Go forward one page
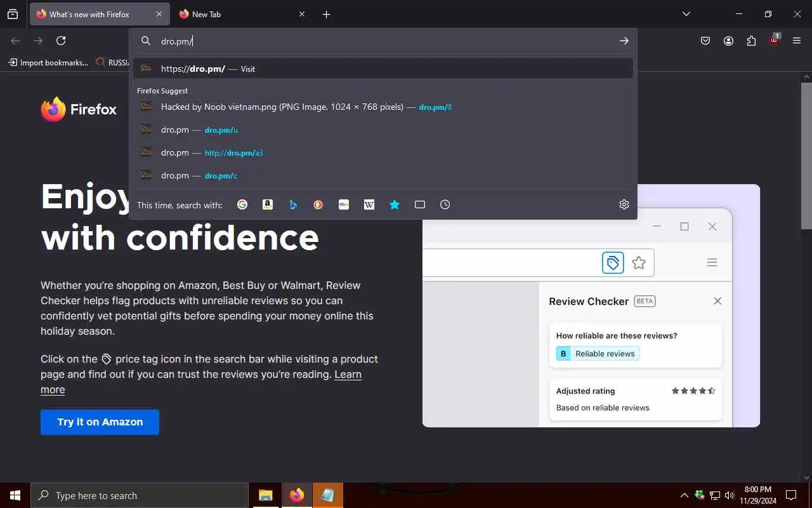This screenshot has width=812, height=508. click(x=38, y=41)
